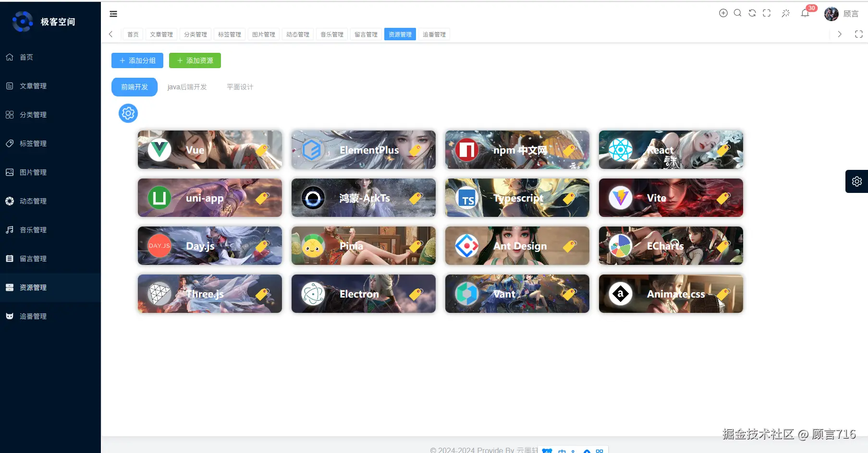Collapse the sidebar with the hamburger icon
Screen dimensions: 868x453
point(113,14)
